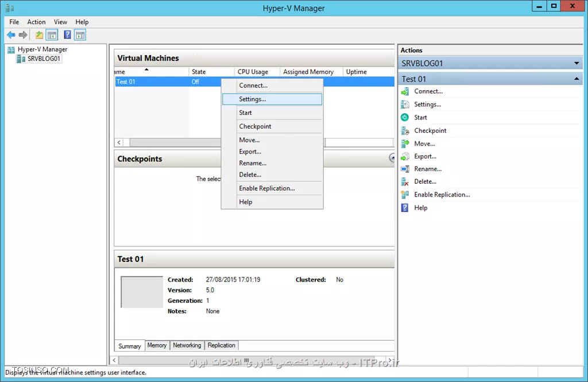This screenshot has height=382, width=588.
Task: Choose Enable Replication... in context menu
Action: [272, 188]
